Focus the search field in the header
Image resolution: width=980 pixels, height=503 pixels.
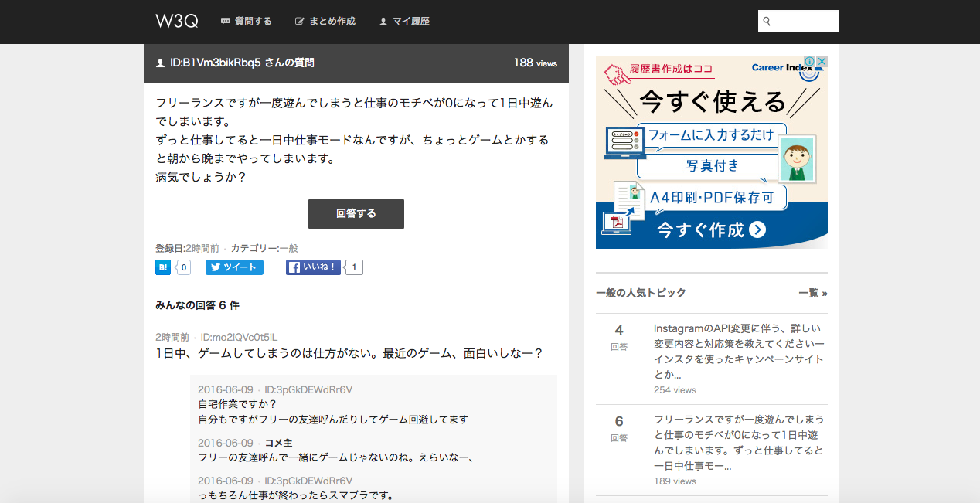point(798,21)
